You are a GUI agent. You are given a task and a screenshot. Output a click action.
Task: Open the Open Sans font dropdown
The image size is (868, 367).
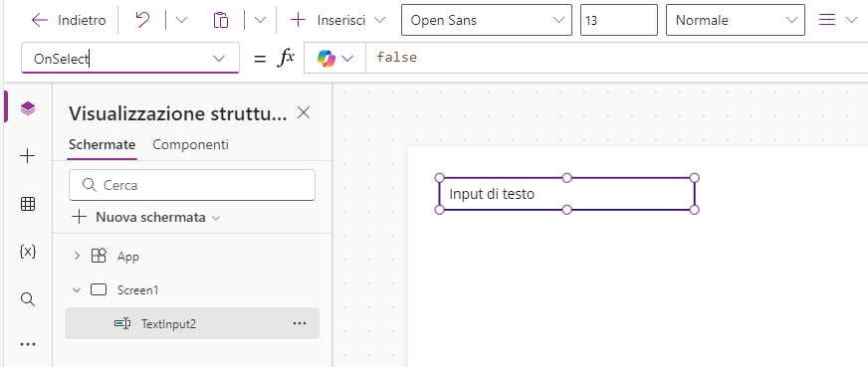(x=487, y=20)
